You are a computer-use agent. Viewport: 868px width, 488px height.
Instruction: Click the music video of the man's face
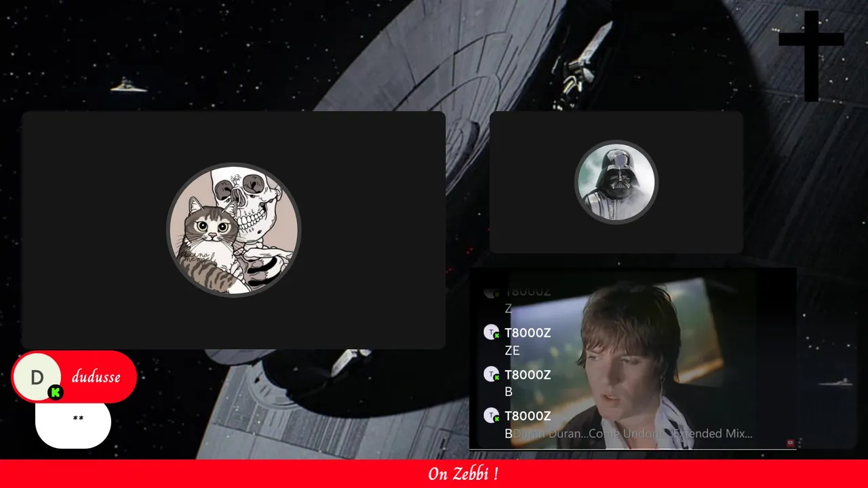(x=633, y=358)
